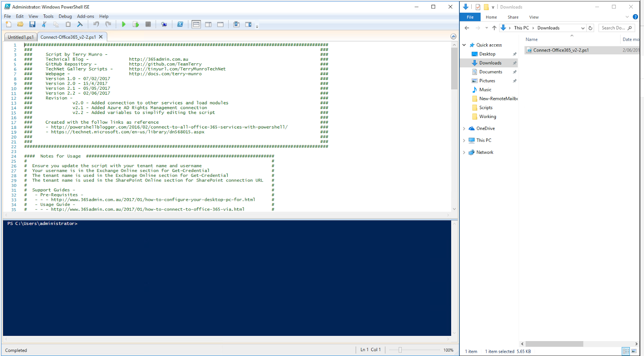Open recent locations dropdown in Explorer
Image resolution: width=644 pixels, height=356 pixels.
[x=487, y=28]
